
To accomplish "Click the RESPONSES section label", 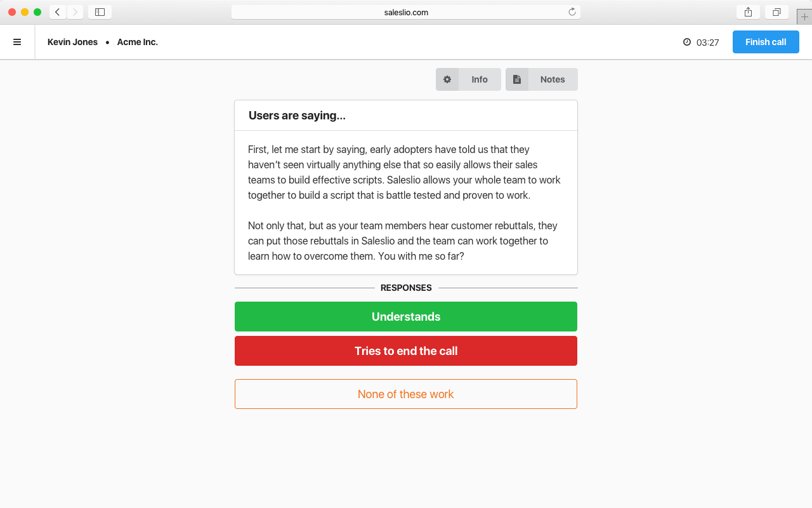I will (406, 288).
